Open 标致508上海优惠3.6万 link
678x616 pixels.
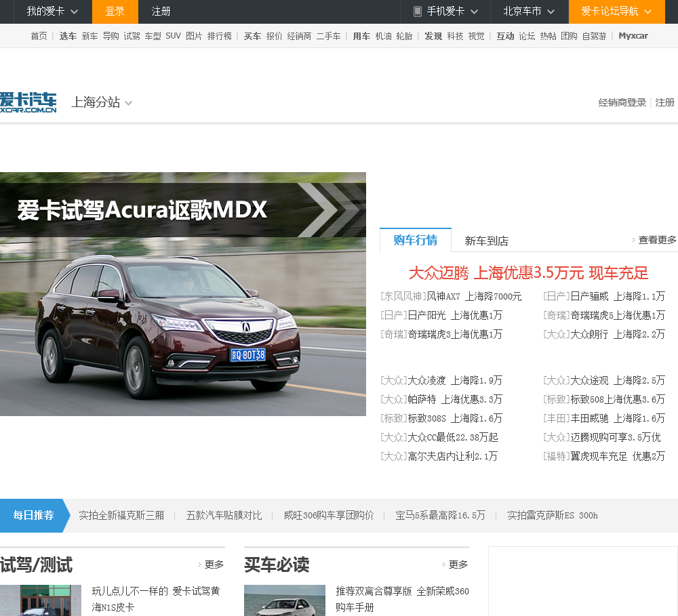(x=618, y=399)
